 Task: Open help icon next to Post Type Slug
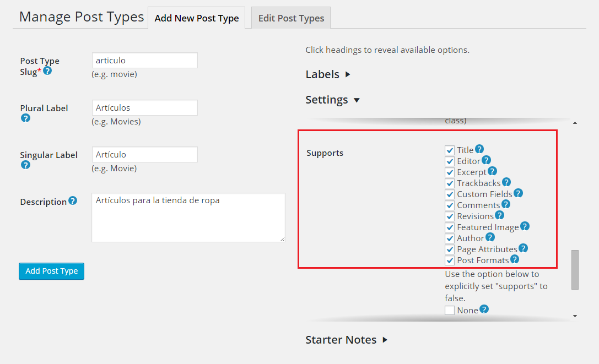47,70
